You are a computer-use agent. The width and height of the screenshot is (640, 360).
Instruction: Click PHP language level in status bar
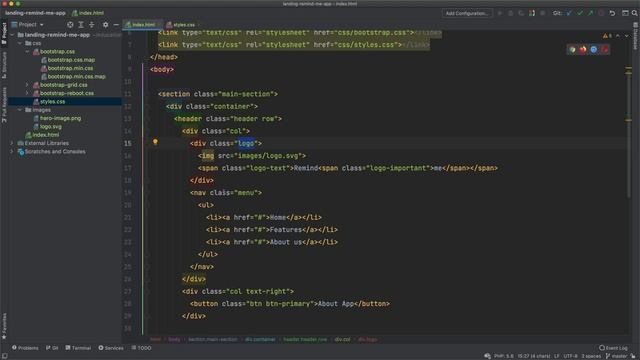[504, 356]
